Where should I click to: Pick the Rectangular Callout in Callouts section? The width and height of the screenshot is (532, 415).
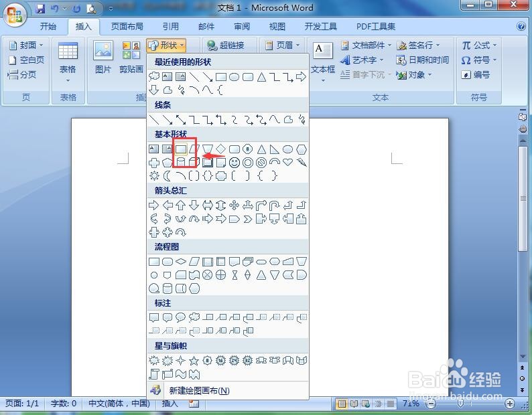(154, 317)
